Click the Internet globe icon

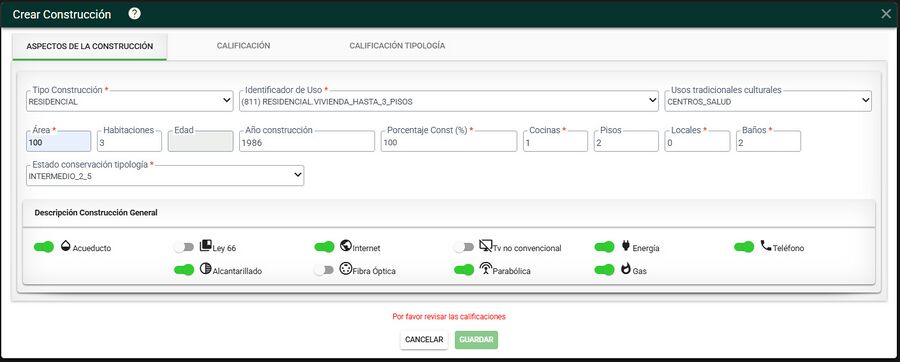tap(346, 246)
